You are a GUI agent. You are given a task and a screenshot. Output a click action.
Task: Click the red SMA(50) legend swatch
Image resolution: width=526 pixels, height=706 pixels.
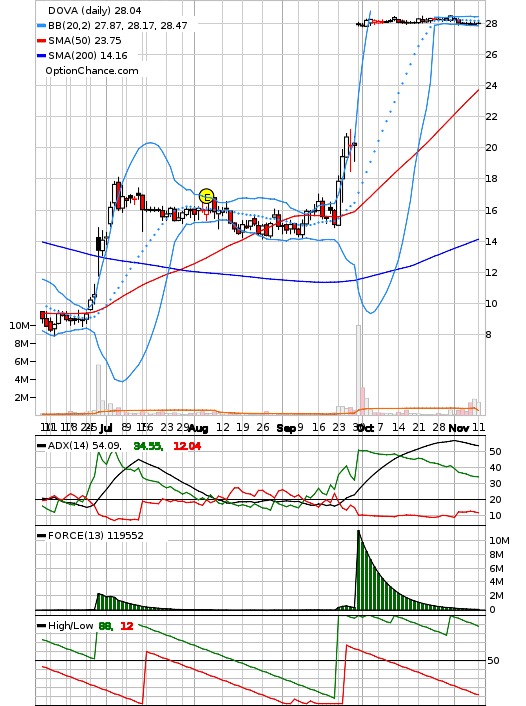pos(41,41)
